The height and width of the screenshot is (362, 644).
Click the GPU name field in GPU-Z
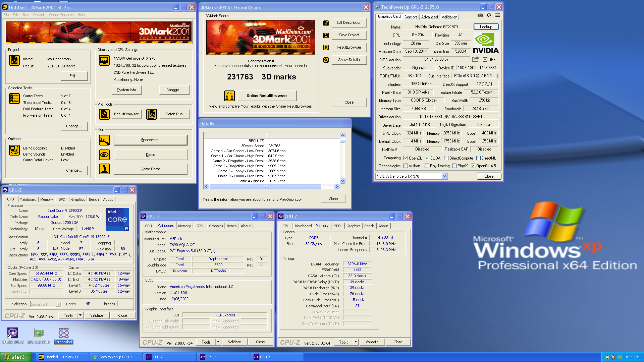coord(436,27)
